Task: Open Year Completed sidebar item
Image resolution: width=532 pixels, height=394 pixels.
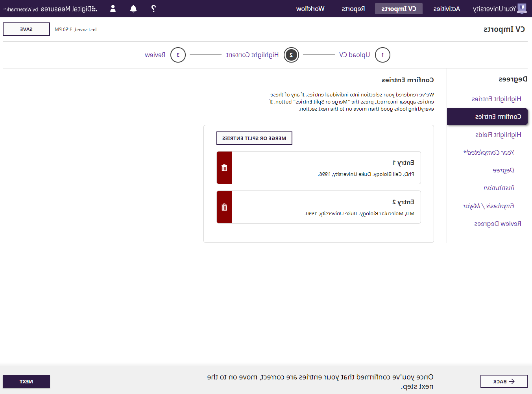Action: [489, 152]
